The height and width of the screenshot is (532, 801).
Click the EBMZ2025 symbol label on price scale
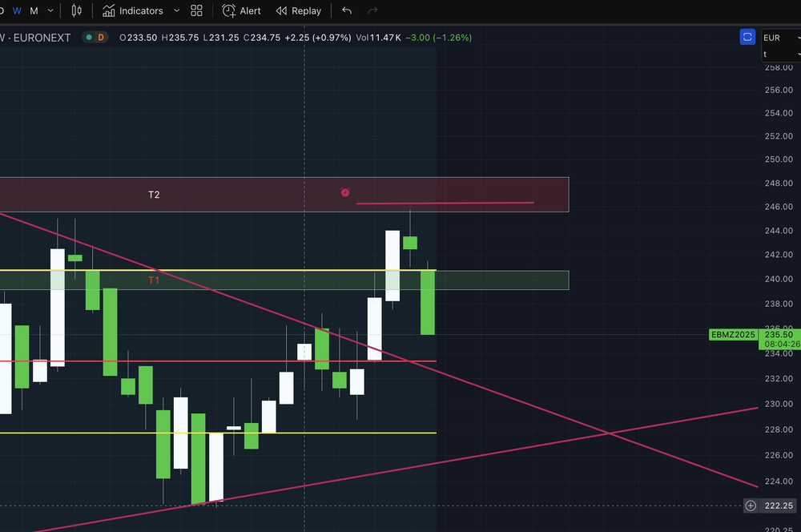click(x=733, y=335)
